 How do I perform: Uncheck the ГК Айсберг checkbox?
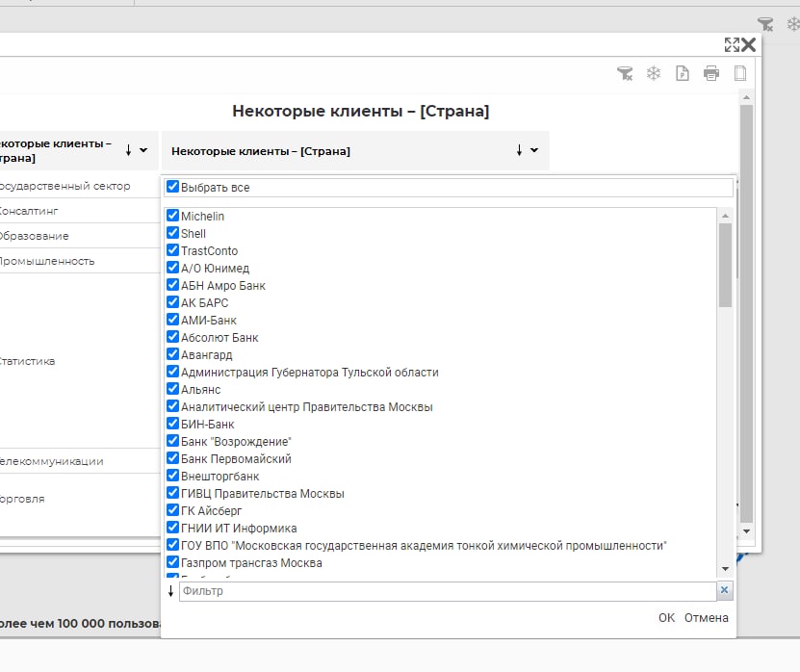pyautogui.click(x=173, y=510)
